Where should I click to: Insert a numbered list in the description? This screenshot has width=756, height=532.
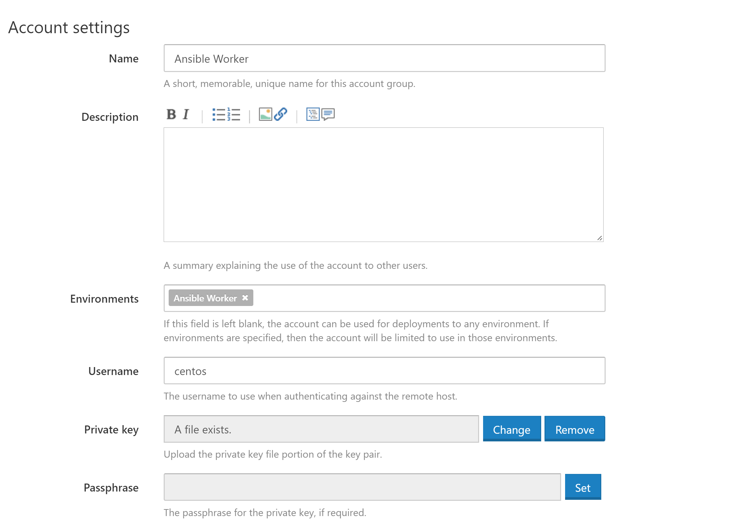[233, 114]
